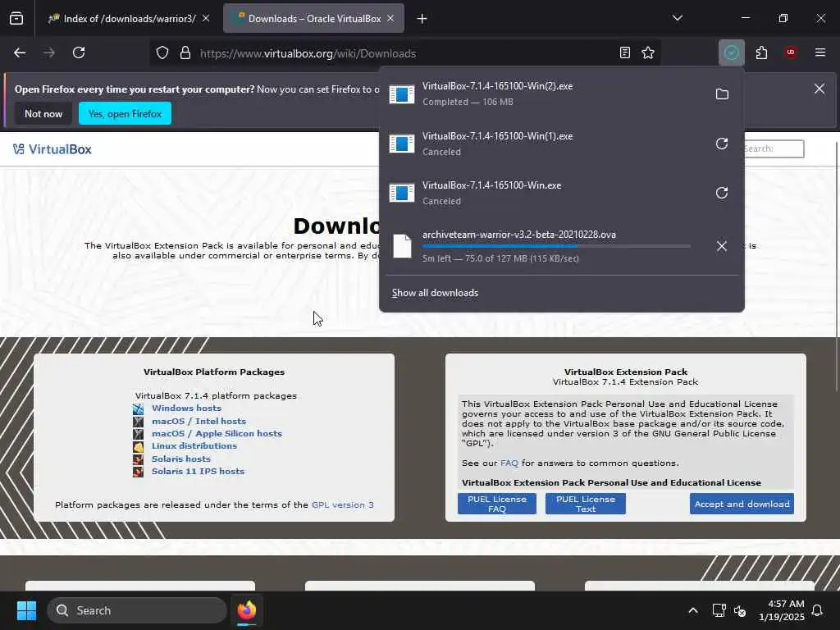Close the Index of /downloads/warrior3/ tab

206,18
